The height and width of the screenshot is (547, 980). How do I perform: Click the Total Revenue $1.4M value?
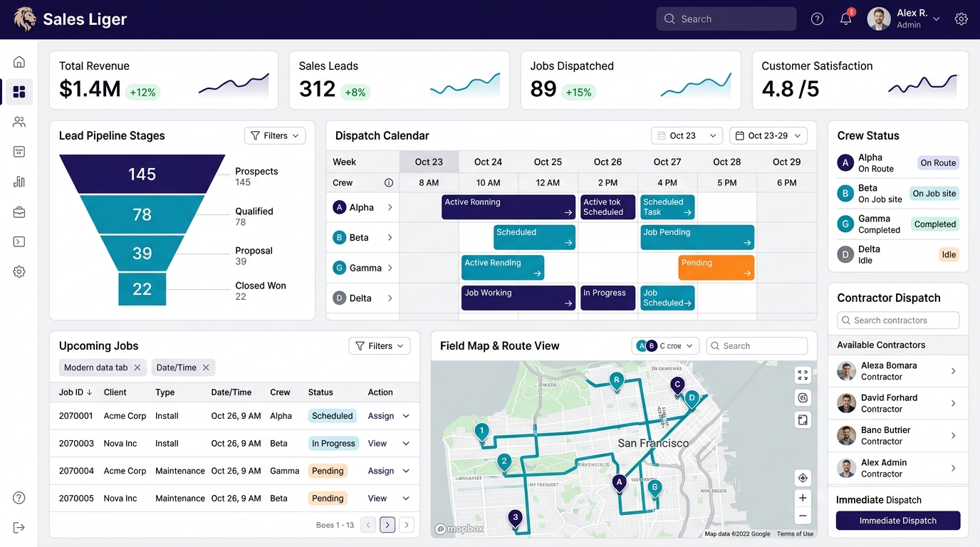tap(90, 89)
